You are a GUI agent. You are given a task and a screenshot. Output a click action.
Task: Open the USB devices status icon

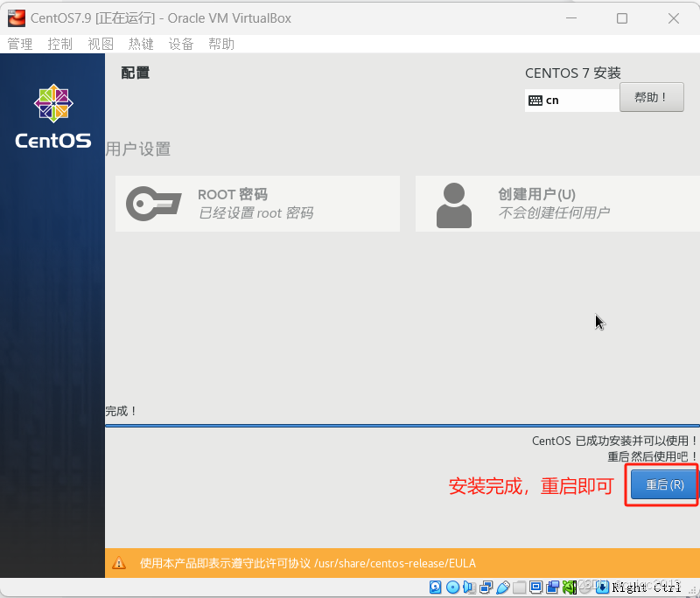click(502, 588)
